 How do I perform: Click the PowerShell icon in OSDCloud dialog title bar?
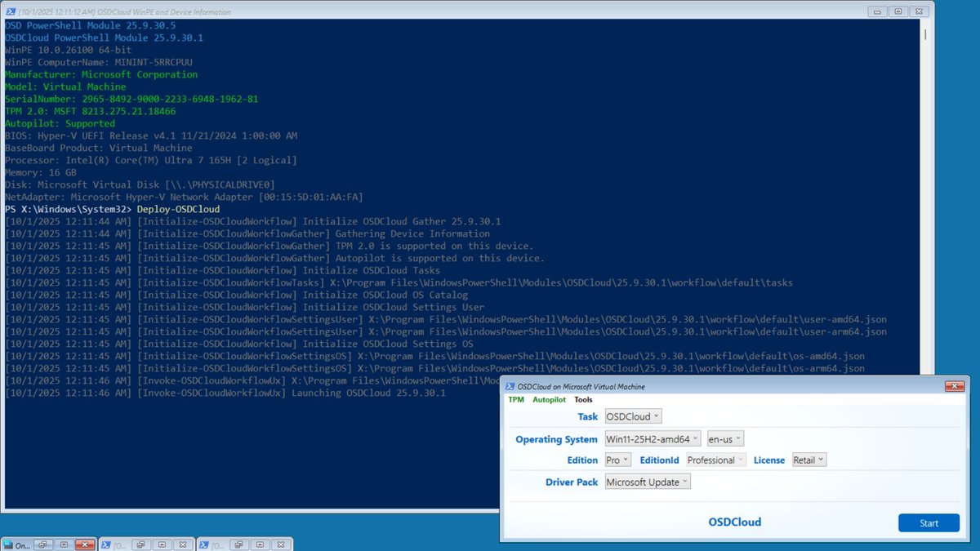pyautogui.click(x=510, y=386)
